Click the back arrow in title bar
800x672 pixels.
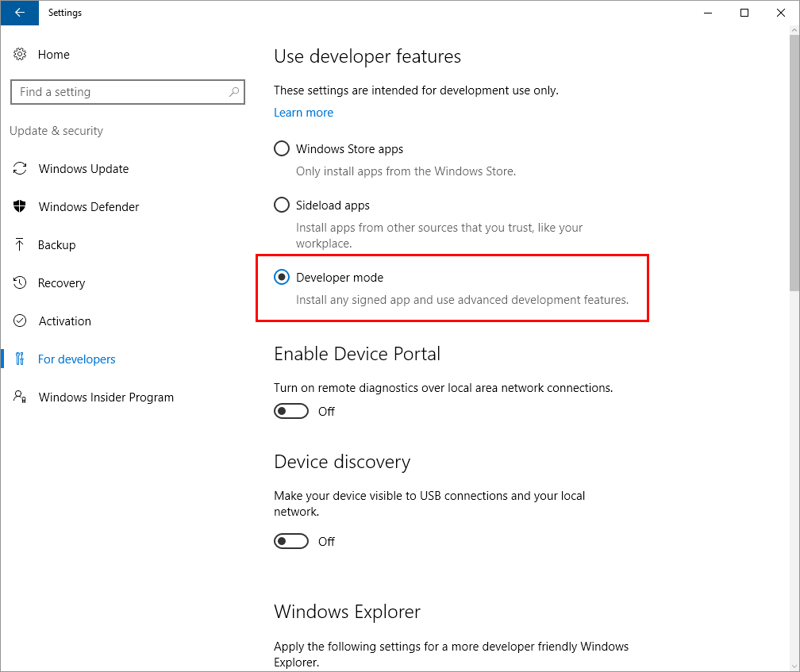pos(20,13)
